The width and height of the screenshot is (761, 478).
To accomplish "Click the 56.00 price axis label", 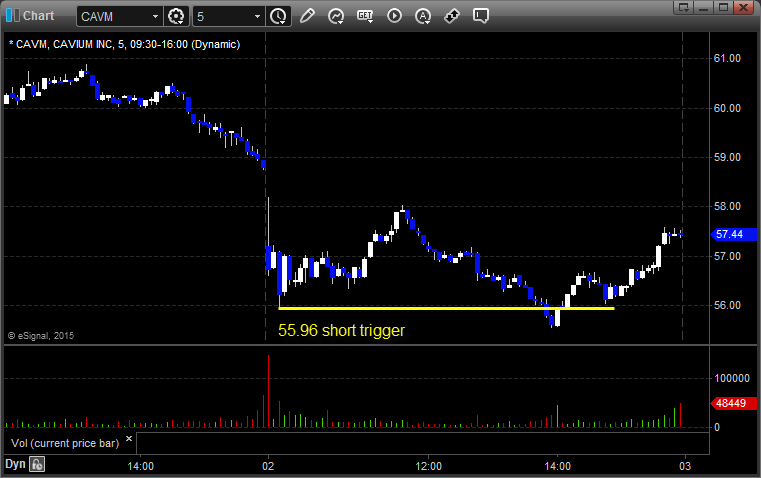I will pyautogui.click(x=727, y=305).
